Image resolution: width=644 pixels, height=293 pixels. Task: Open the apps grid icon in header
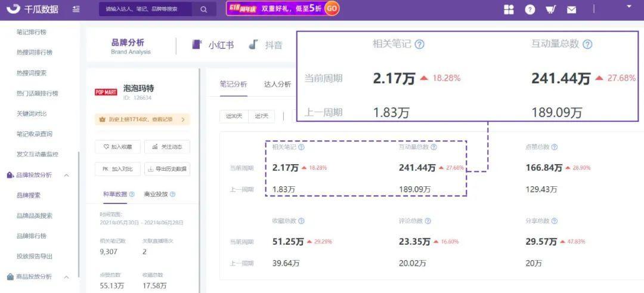coord(509,10)
